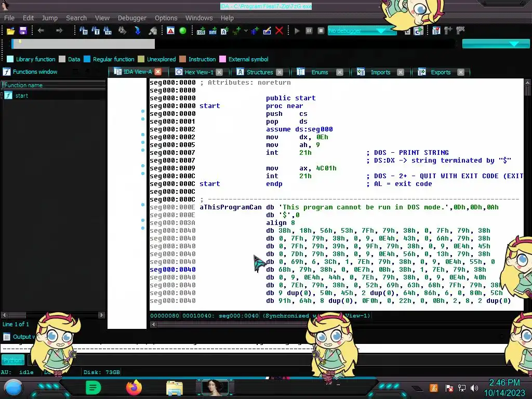Close the Imports tab
The width and height of the screenshot is (532, 399).
pos(401,72)
